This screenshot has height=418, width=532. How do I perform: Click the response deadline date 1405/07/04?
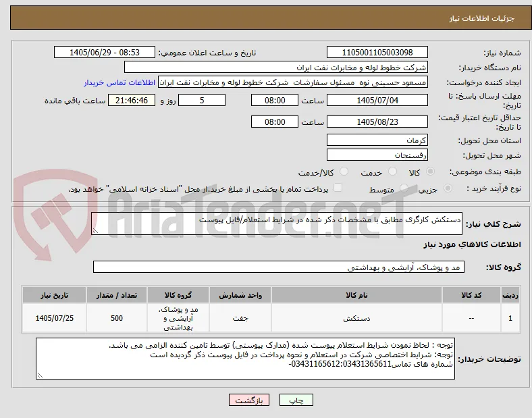coord(377,100)
